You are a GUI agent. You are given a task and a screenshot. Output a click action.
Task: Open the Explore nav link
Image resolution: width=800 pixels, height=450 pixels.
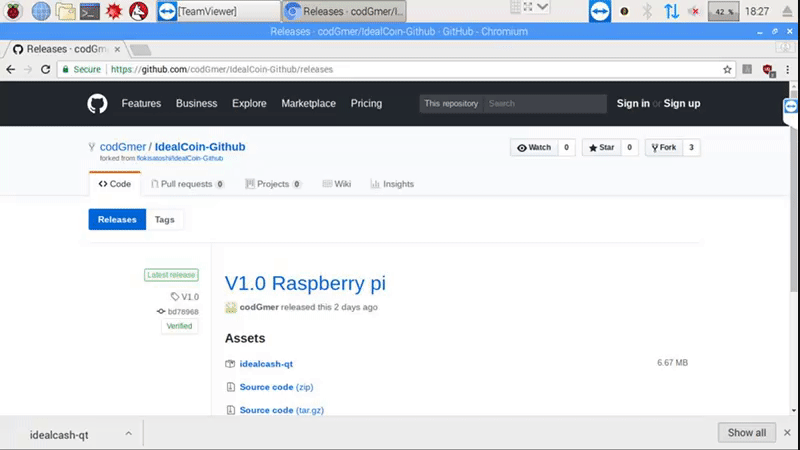pos(249,104)
